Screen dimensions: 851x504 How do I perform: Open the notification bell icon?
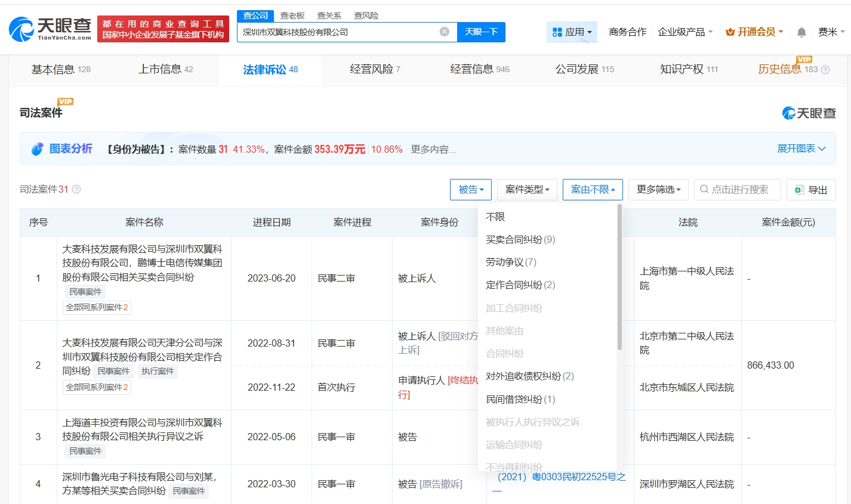click(801, 32)
